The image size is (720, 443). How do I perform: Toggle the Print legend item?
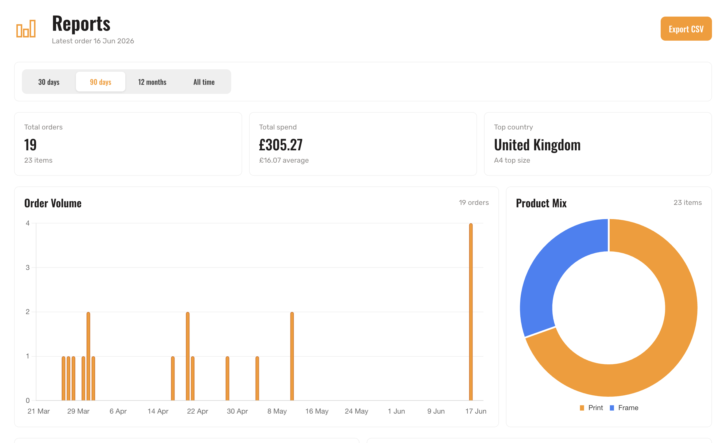591,408
